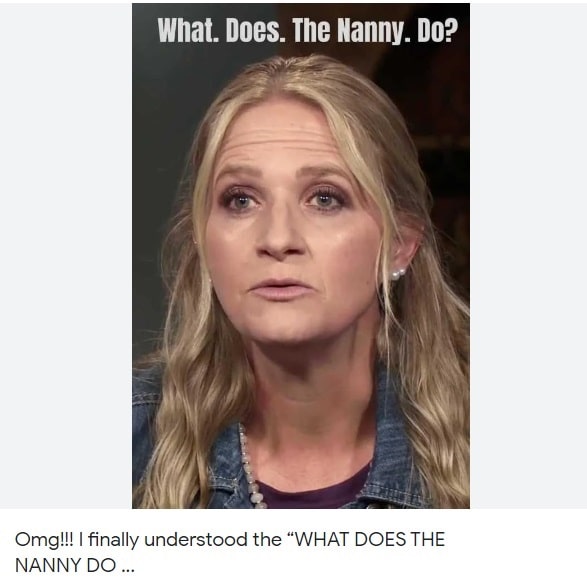The image size is (587, 587).
Task: Click the "What. Does. The Nanny. Do?" overlay text
Action: click(308, 30)
